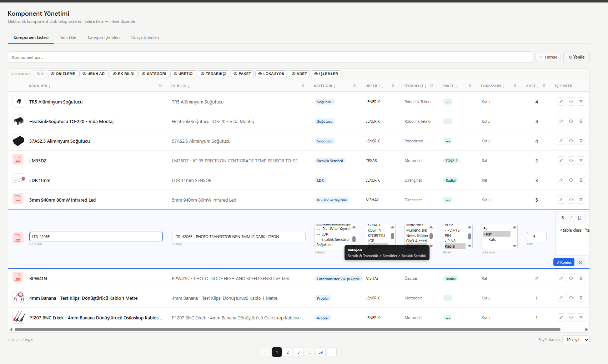This screenshot has width=608, height=364.
Task: Click the Filtrele button
Action: [548, 57]
